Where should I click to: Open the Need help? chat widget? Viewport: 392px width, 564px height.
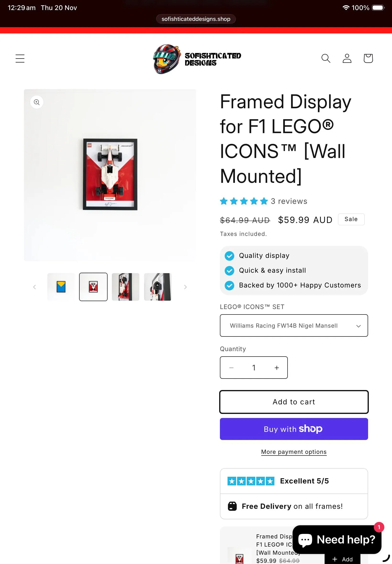pyautogui.click(x=337, y=539)
